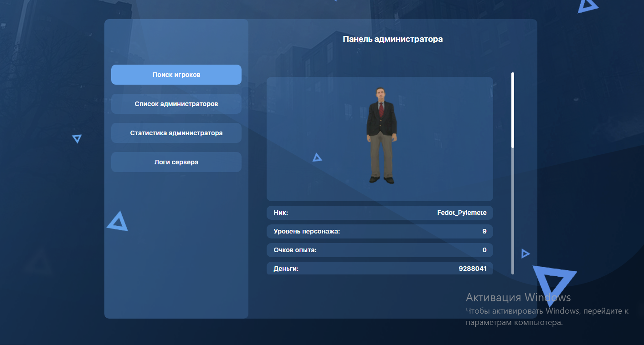Viewport: 644px width, 345px height.
Task: Open the Поиск игроков section
Action: 176,75
